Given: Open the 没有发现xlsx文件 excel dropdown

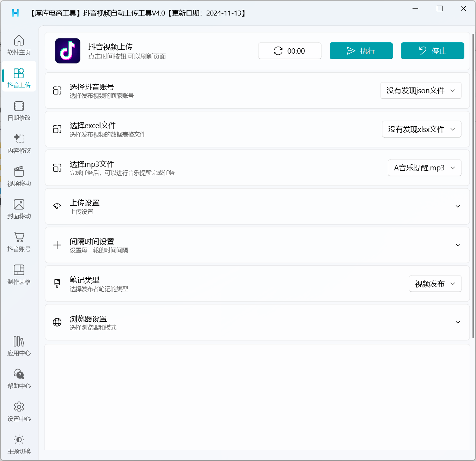Looking at the screenshot, I should (422, 129).
